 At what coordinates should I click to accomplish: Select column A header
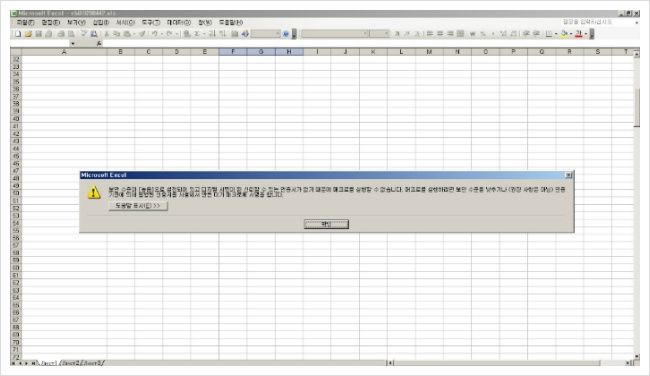[64, 52]
